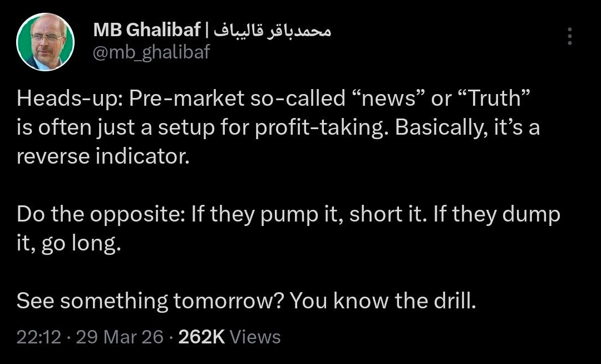The image size is (601, 364).
Task: Select the 29 Mar 26 date
Action: [120, 337]
